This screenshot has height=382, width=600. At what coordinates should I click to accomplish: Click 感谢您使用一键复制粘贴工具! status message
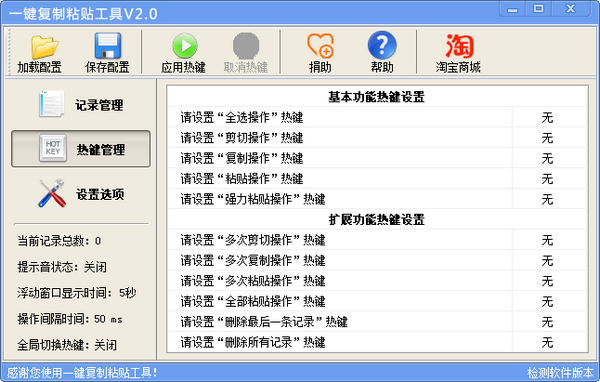click(82, 372)
